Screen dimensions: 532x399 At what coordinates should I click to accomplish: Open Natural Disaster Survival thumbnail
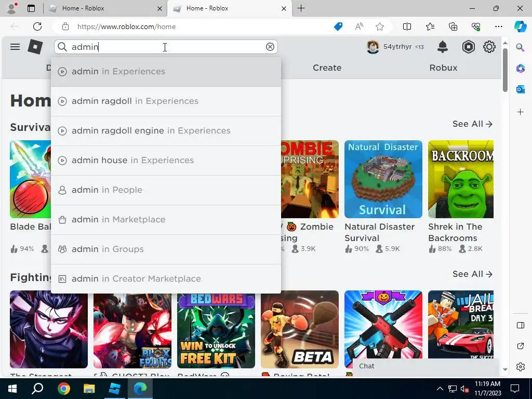383,179
